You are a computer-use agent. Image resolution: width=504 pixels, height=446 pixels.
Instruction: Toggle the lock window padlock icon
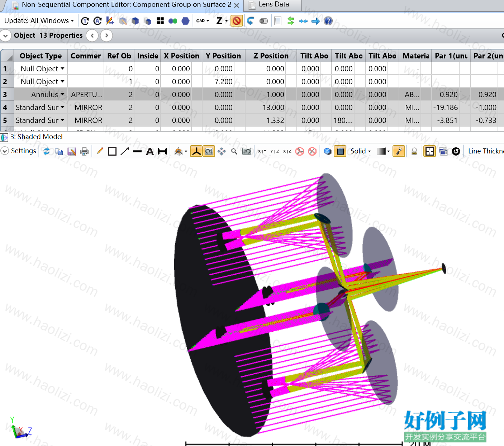[x=414, y=151]
